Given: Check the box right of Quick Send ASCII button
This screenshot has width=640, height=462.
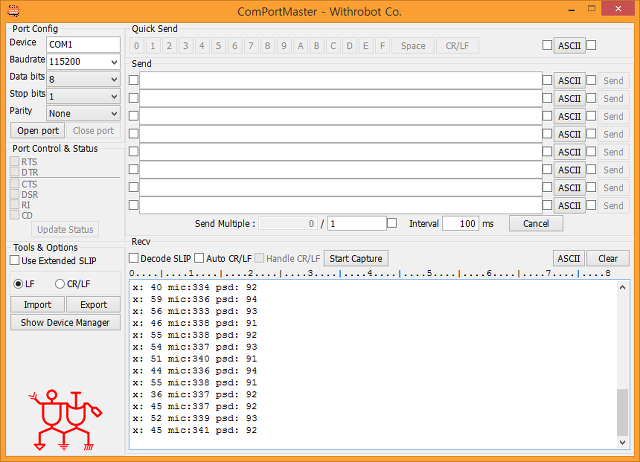Looking at the screenshot, I should point(591,45).
